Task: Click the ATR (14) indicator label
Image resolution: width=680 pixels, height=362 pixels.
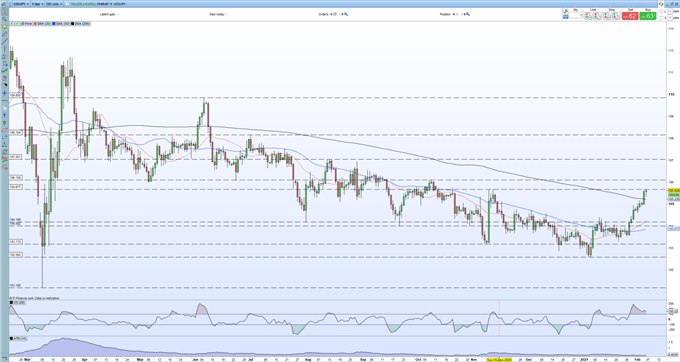Action: pos(18,338)
